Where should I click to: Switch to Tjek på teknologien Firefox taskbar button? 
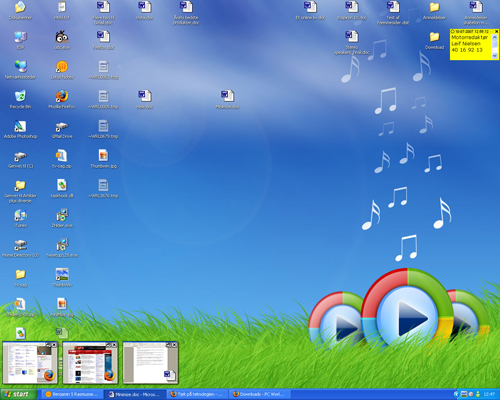coord(197,394)
